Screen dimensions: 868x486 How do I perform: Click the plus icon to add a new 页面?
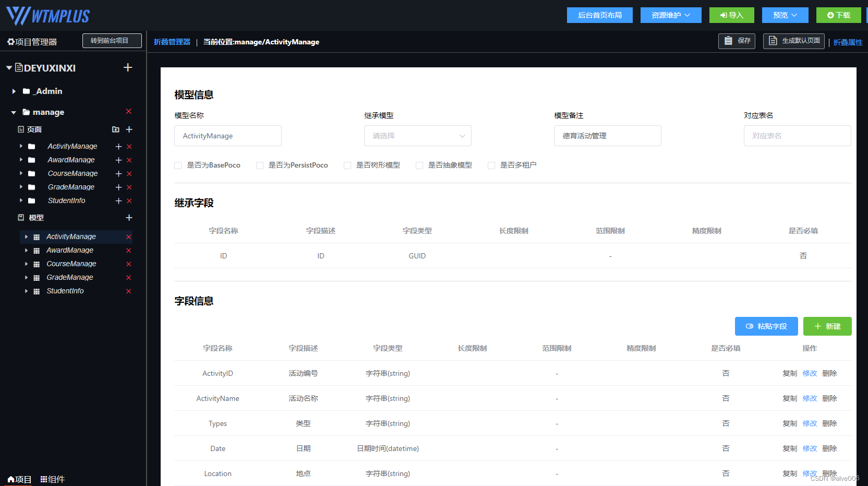tap(129, 129)
